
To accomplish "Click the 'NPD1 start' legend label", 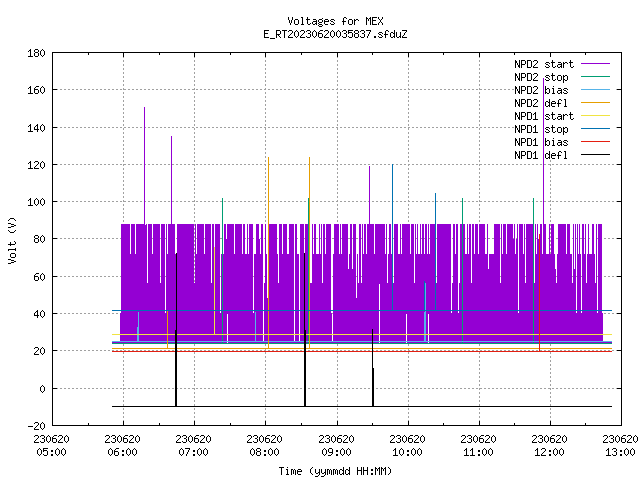I will coord(544,116).
